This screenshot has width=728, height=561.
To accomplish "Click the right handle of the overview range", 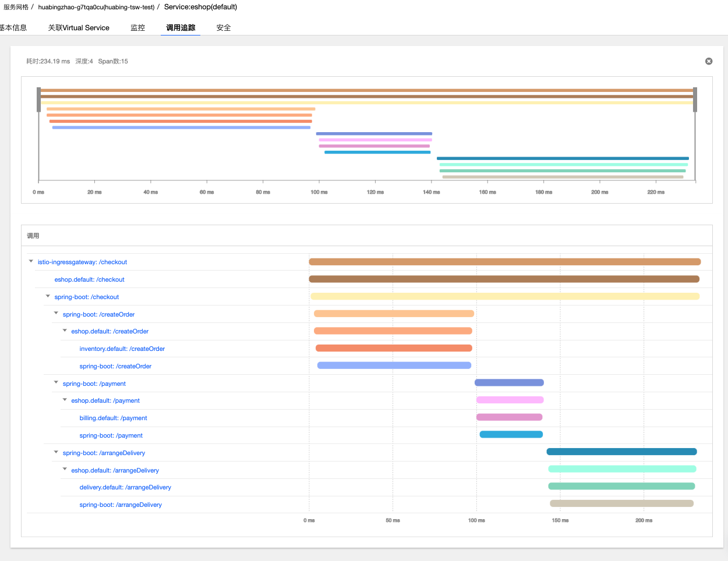I will click(x=695, y=100).
